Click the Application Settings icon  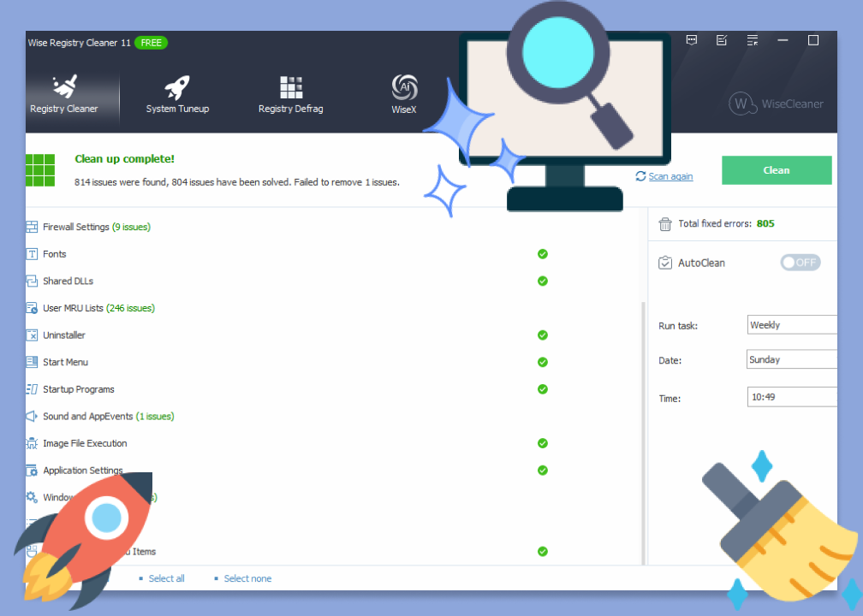click(32, 471)
